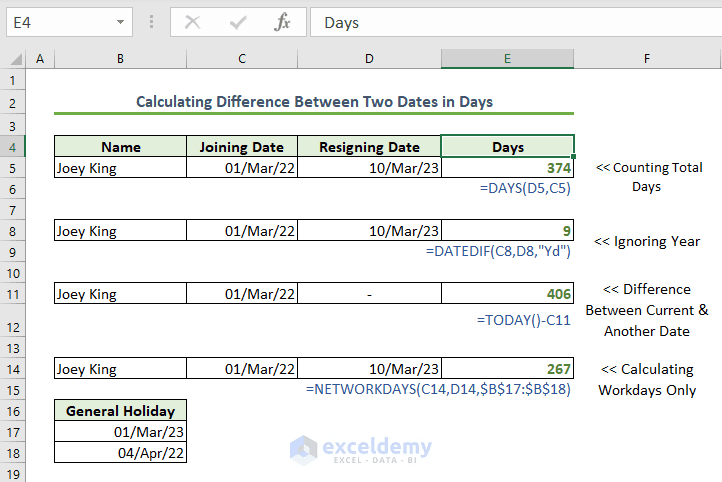Image resolution: width=722 pixels, height=482 pixels.
Task: Click the Insert Function fx icon
Action: click(282, 22)
